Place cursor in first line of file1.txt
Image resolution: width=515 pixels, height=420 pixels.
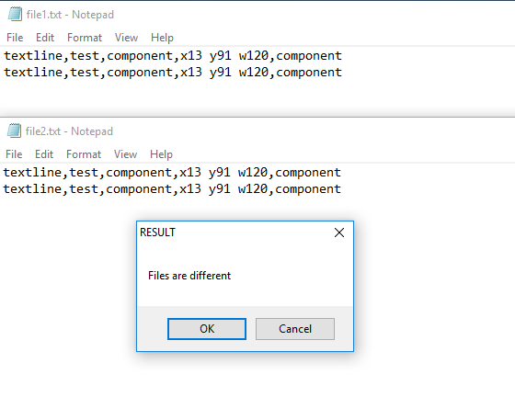click(173, 56)
